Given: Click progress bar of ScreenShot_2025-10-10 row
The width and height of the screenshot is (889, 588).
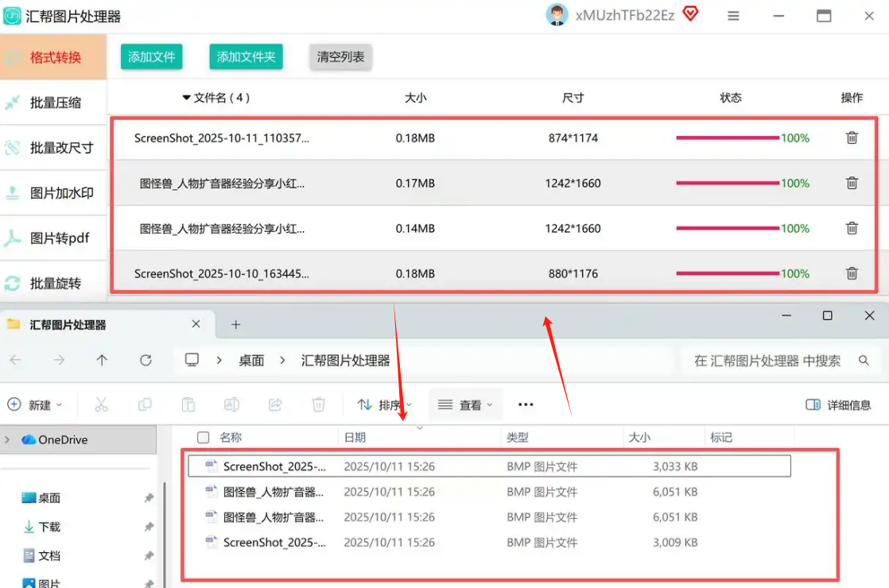Looking at the screenshot, I should (x=728, y=273).
